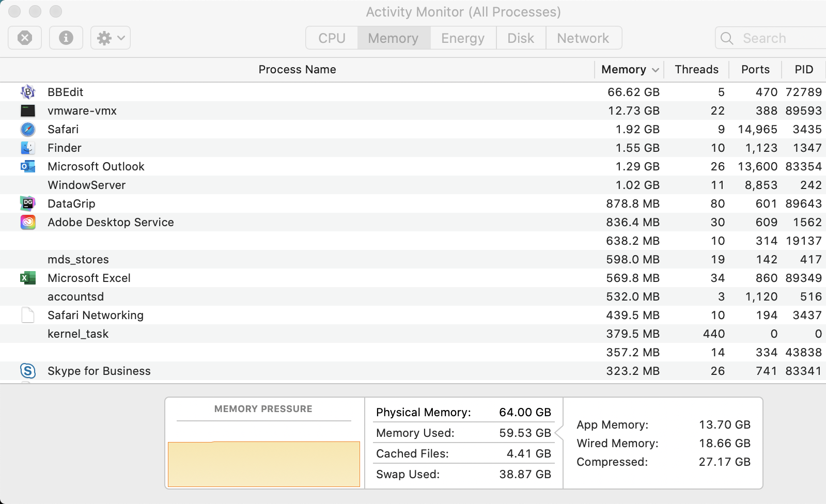Viewport: 826px width, 504px height.
Task: Select the Memory tab
Action: coord(394,38)
